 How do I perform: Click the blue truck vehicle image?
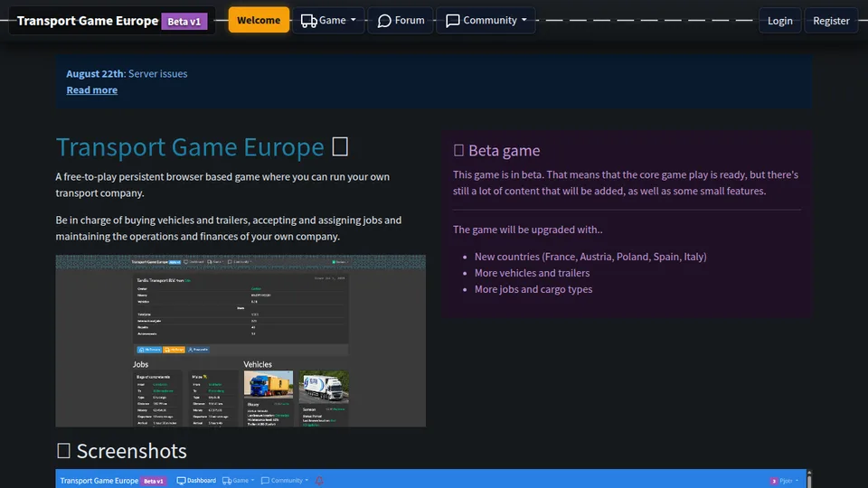pos(269,384)
